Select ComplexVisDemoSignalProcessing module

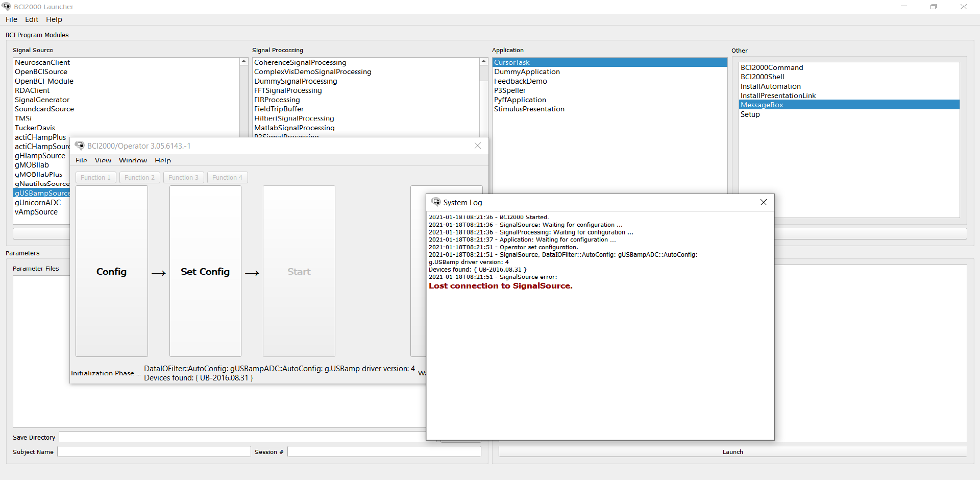[312, 71]
